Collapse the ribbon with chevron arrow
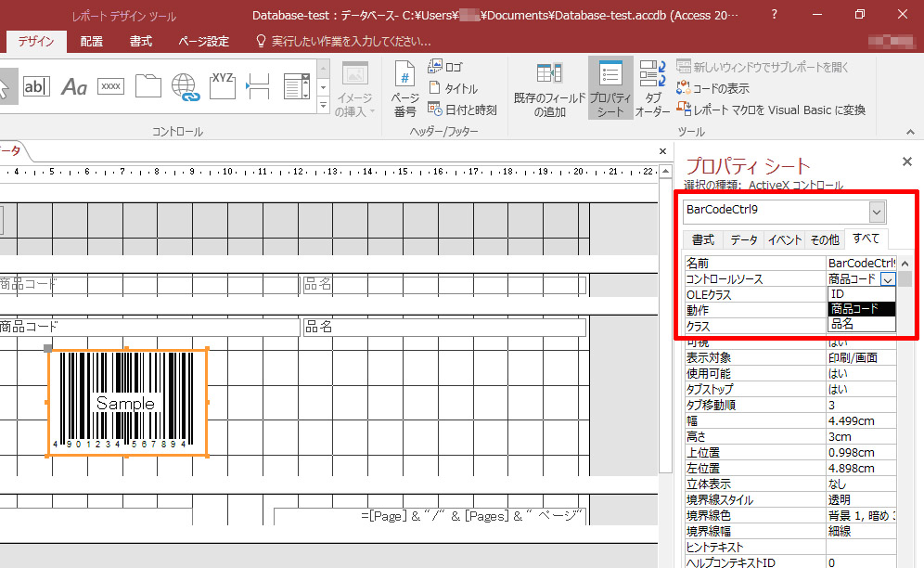This screenshot has height=568, width=924. 910,132
